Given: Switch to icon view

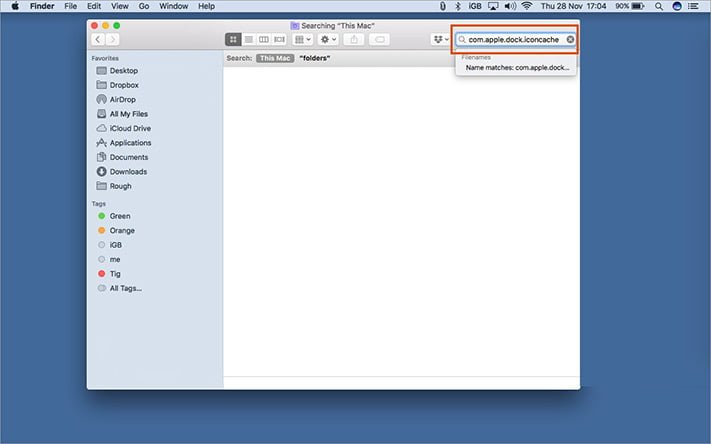Looking at the screenshot, I should pyautogui.click(x=233, y=39).
